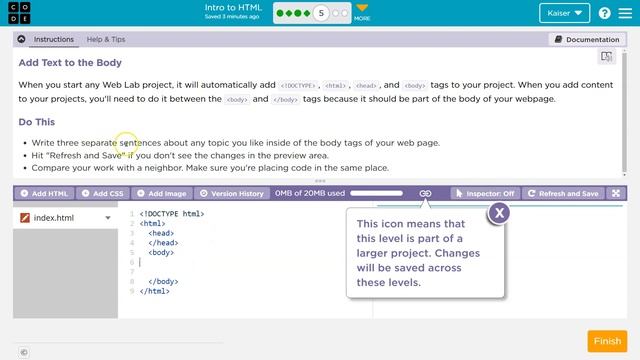Toggle fullscreen expand icon in toolbar
Screen dimensions: 640x360
[616, 193]
